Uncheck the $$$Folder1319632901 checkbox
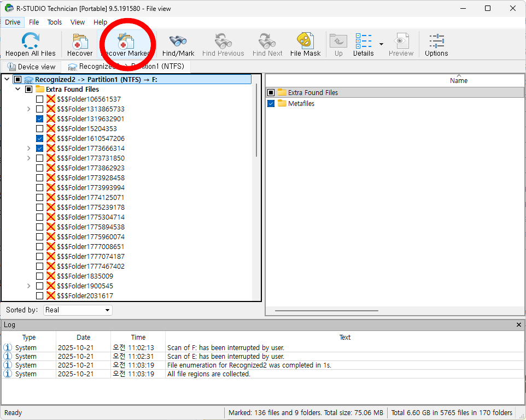 coord(40,119)
